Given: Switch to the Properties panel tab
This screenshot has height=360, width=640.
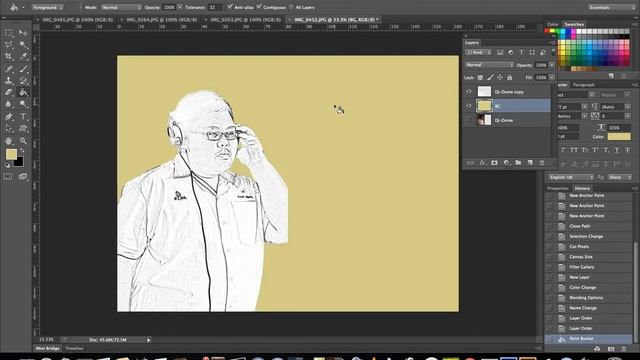Looking at the screenshot, I should coord(558,189).
